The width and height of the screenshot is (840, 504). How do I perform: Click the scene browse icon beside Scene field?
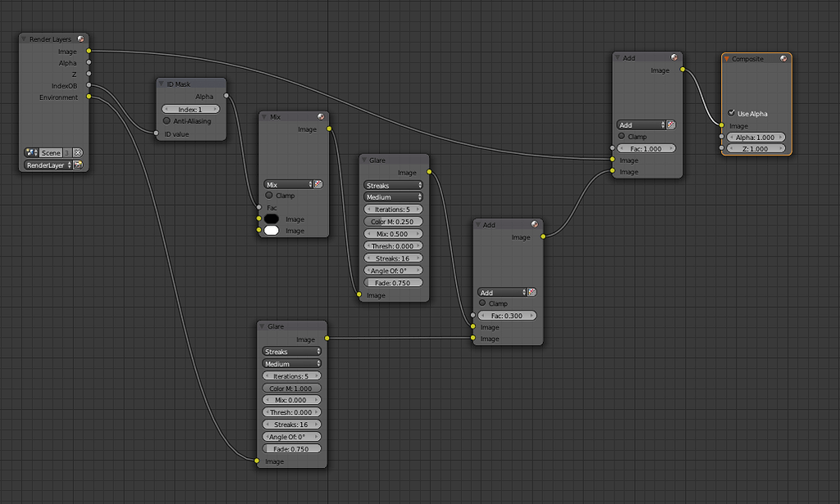click(31, 153)
